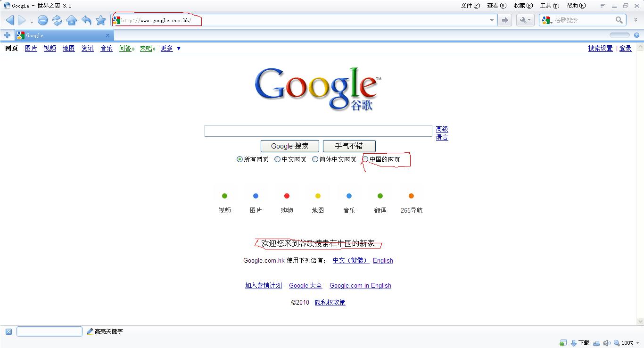Open the 文件(F) menu
The width and height of the screenshot is (644, 348).
point(470,6)
